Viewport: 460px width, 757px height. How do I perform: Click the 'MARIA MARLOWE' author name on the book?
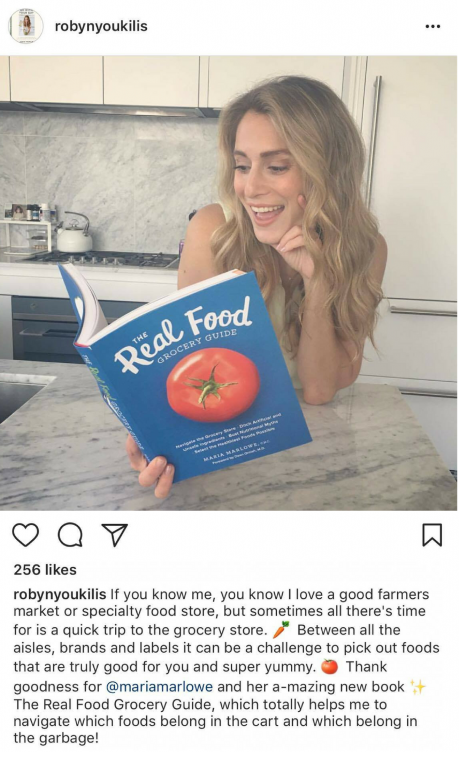[230, 450]
